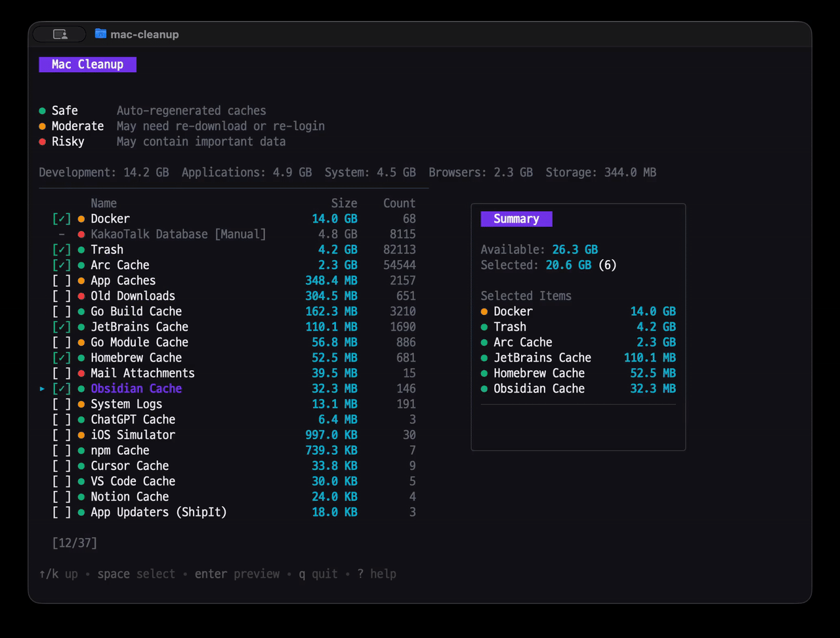Uncheck the JetBrains Cache checkbox
This screenshot has height=638, width=840.
(x=62, y=327)
